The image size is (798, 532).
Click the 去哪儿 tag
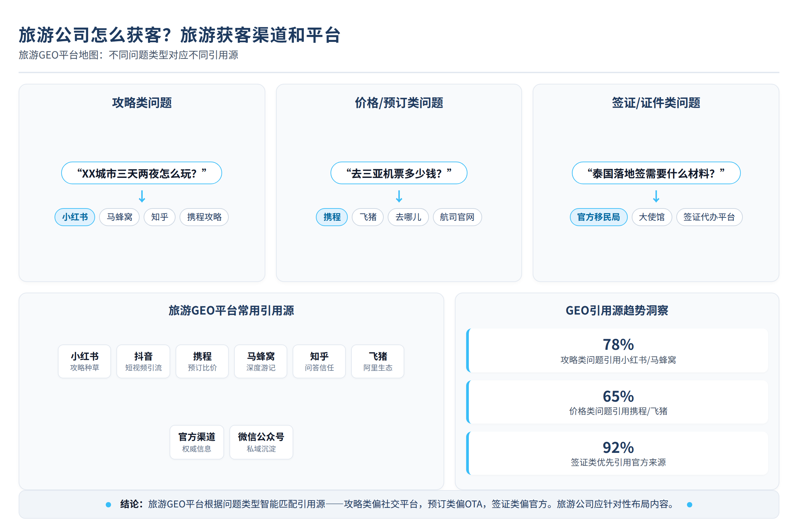(x=408, y=217)
